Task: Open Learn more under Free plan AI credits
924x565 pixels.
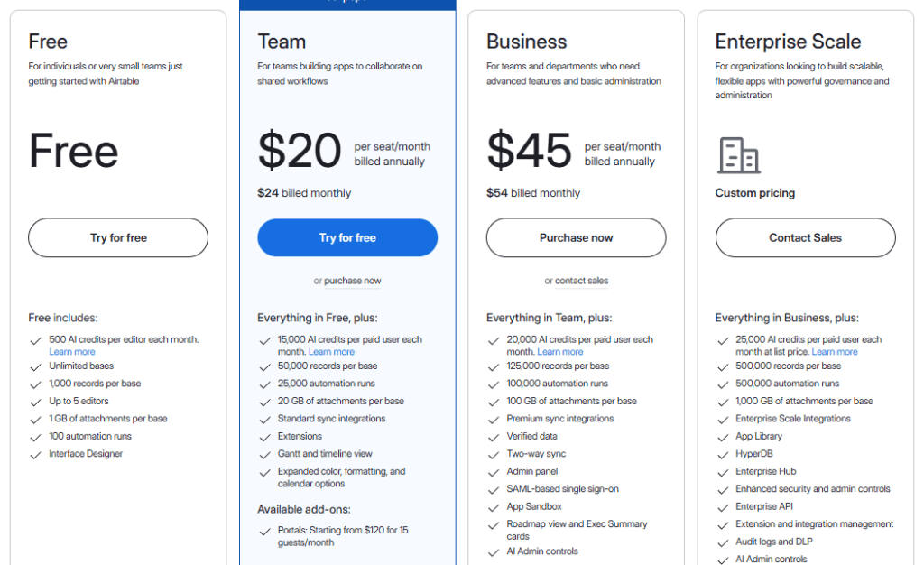Action: [x=72, y=352]
